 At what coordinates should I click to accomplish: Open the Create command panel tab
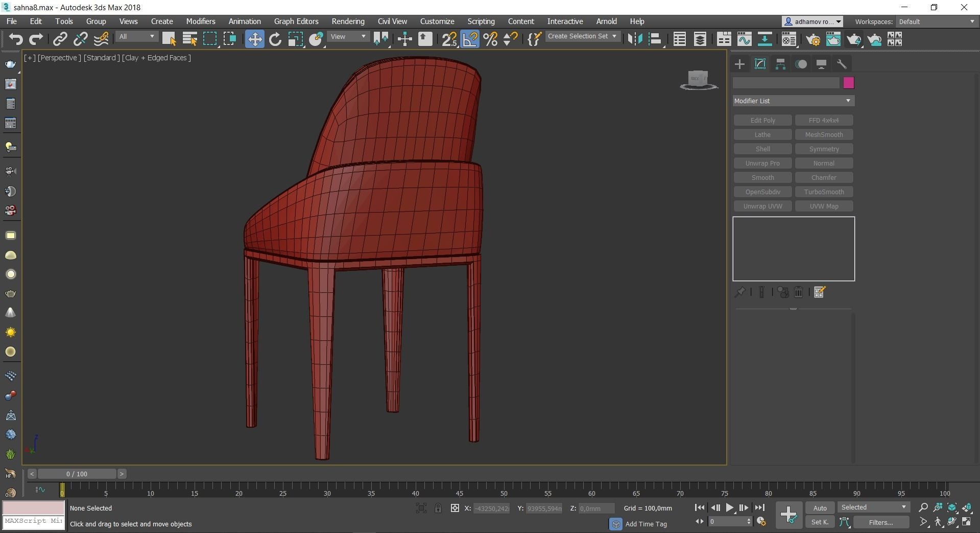[739, 64]
